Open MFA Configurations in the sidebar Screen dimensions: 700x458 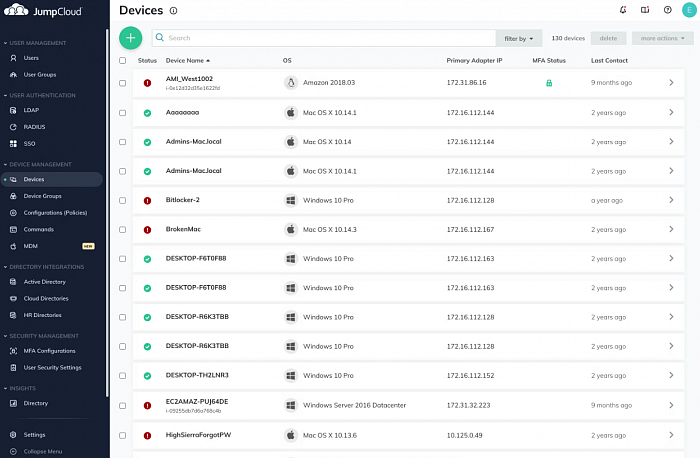pyautogui.click(x=52, y=351)
